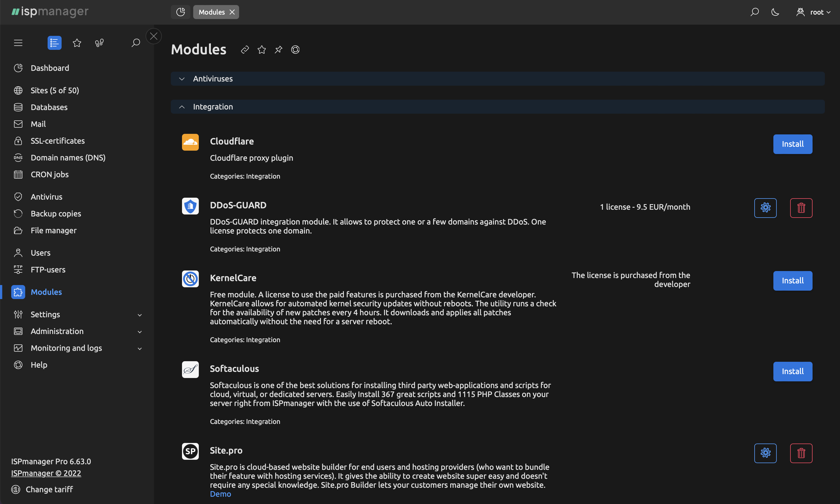Viewport: 840px width, 504px height.
Task: Expand the Antiviruses section
Action: (182, 79)
